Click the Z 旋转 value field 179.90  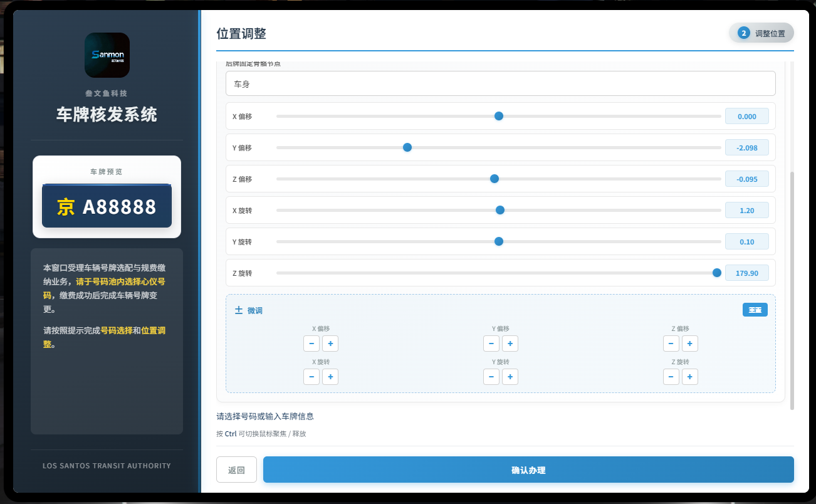point(747,273)
